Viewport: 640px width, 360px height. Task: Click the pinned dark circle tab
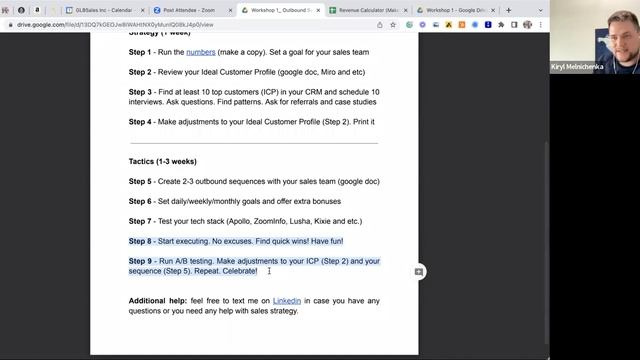(x=21, y=10)
